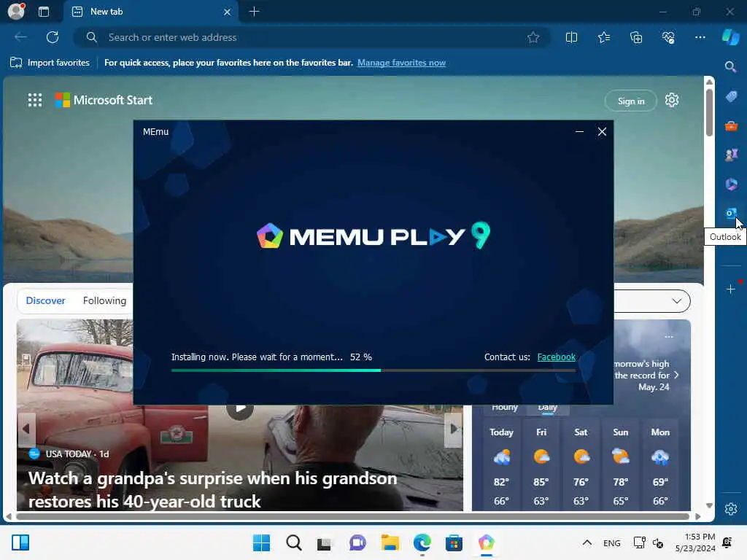Switch to the Following tab
Image resolution: width=747 pixels, height=560 pixels.
104,300
